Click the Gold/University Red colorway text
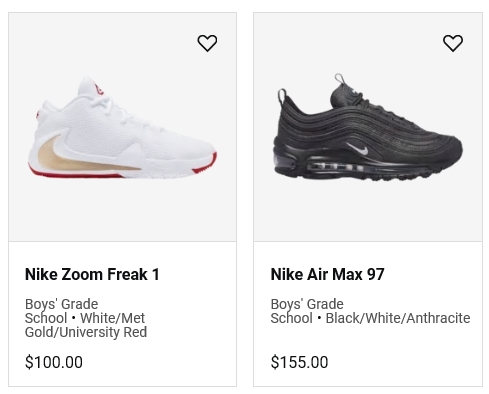Viewport: 489px width, 394px height. point(86,332)
